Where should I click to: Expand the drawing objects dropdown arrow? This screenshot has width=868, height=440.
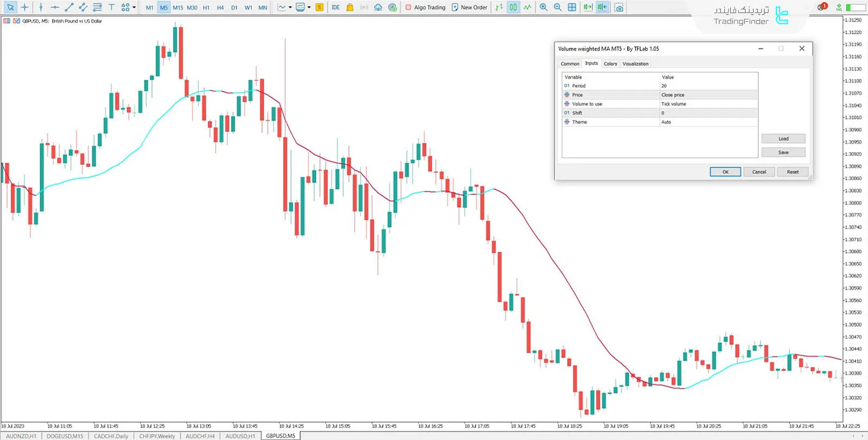coord(134,7)
